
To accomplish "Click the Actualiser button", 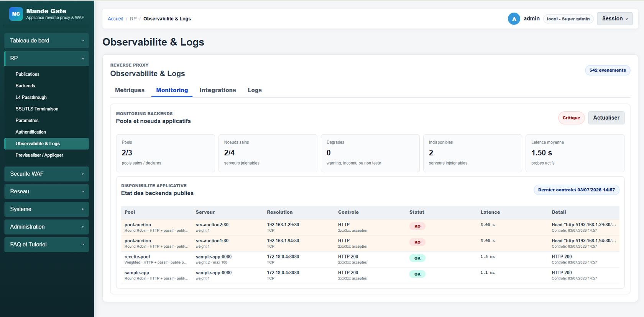I will 606,118.
